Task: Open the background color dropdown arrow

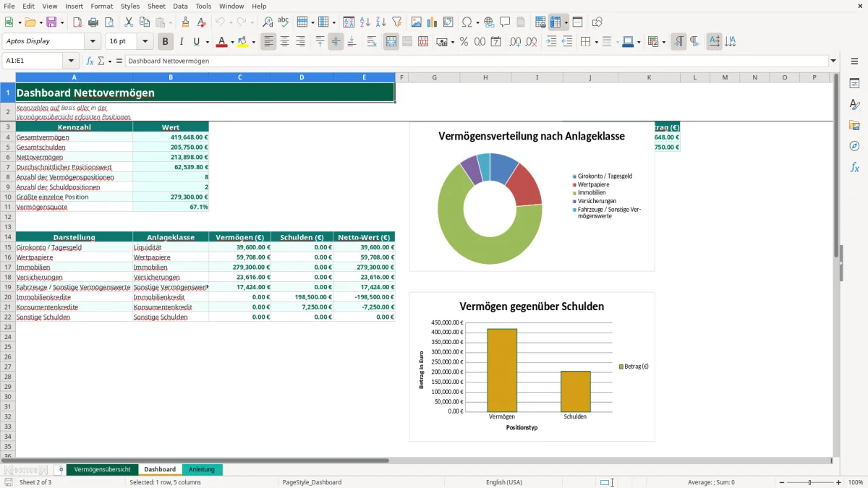Action: [x=254, y=42]
